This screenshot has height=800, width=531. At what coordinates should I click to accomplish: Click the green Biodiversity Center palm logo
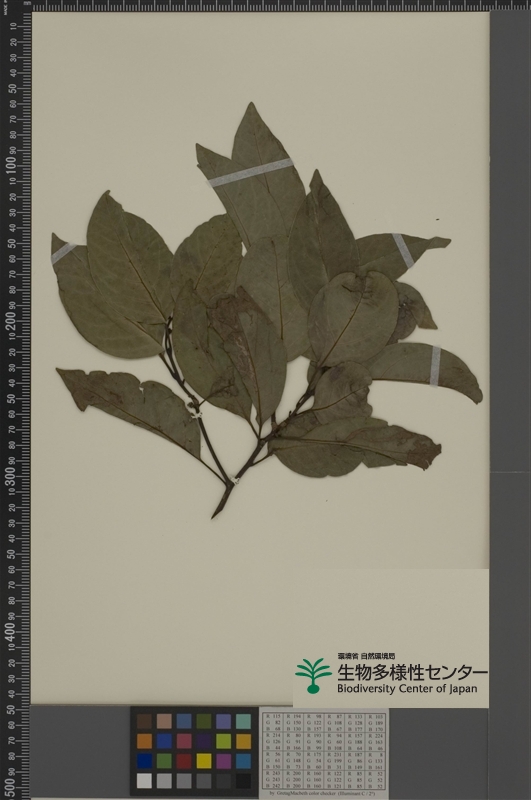(313, 676)
